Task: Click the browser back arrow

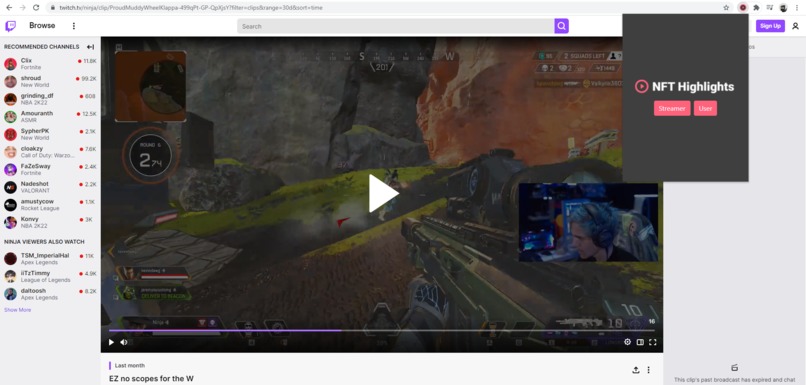Action: 9,8
